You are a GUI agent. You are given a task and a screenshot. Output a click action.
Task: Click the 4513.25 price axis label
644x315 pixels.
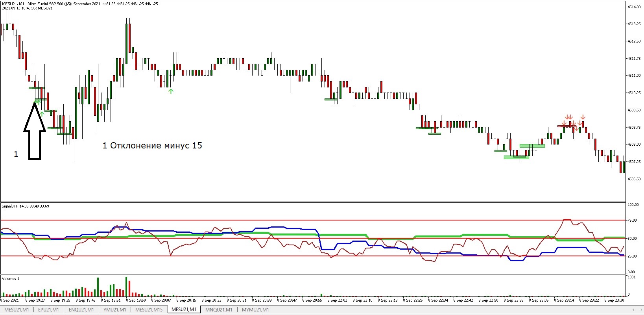coord(634,24)
